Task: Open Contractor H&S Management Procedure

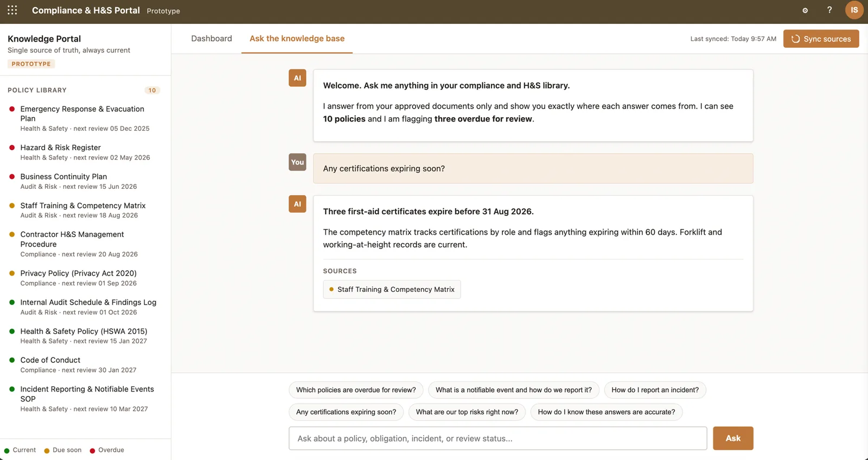Action: click(85, 244)
